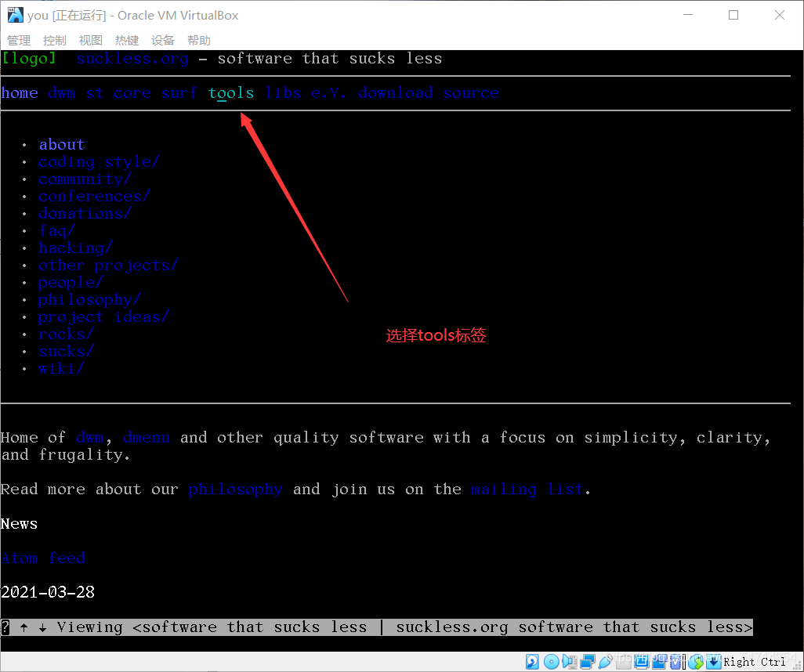Click the shared folders status icon
Screen dimensions: 804x672
pyautogui.click(x=624, y=662)
